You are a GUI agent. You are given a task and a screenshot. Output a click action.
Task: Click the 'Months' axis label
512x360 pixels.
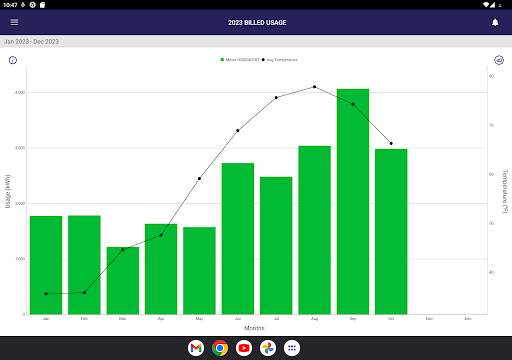254,328
